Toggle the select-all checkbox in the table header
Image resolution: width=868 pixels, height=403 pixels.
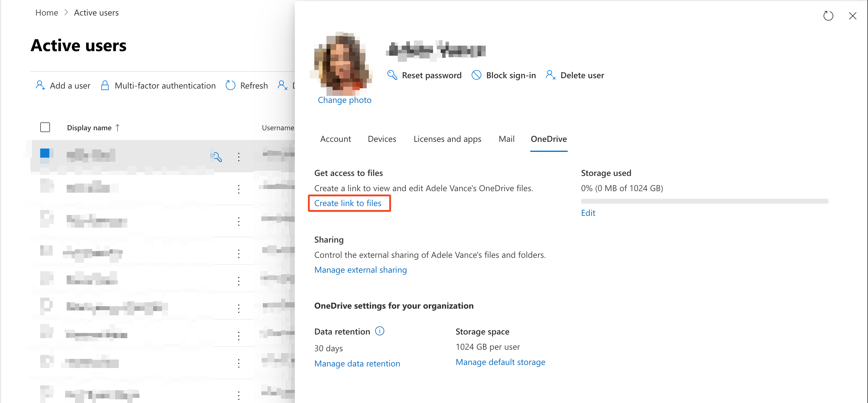coord(45,127)
